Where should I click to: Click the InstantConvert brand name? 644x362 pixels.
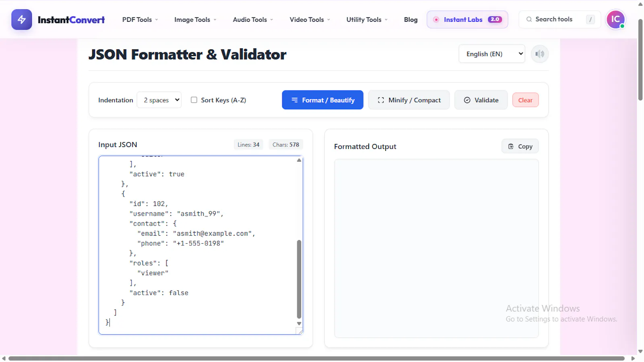click(x=71, y=20)
